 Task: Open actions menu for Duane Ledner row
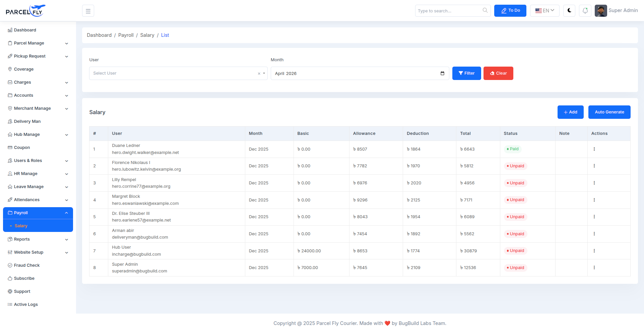(x=594, y=149)
